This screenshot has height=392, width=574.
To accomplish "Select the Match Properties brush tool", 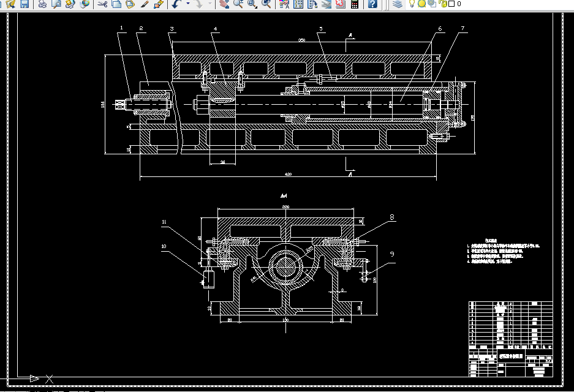I will point(145,4).
